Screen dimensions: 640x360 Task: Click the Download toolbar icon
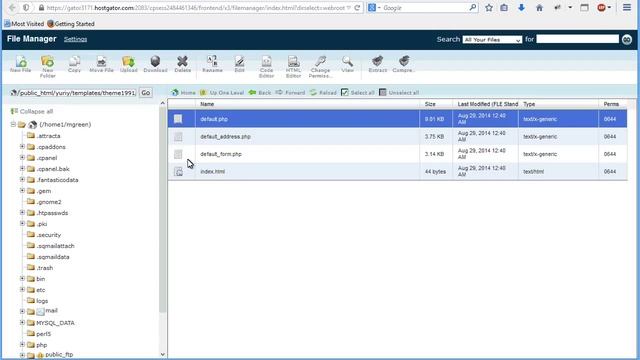coord(155,64)
